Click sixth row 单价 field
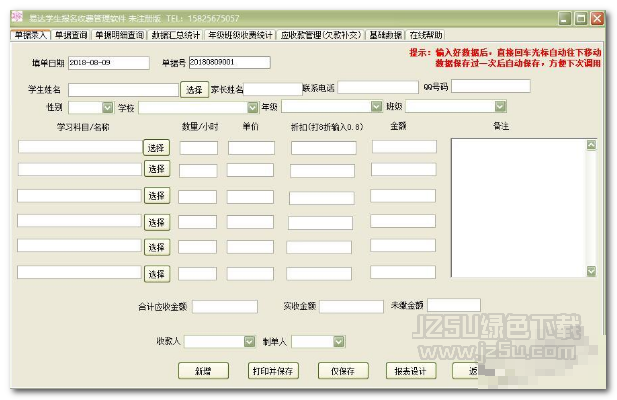This screenshot has width=617, height=400. (x=250, y=274)
